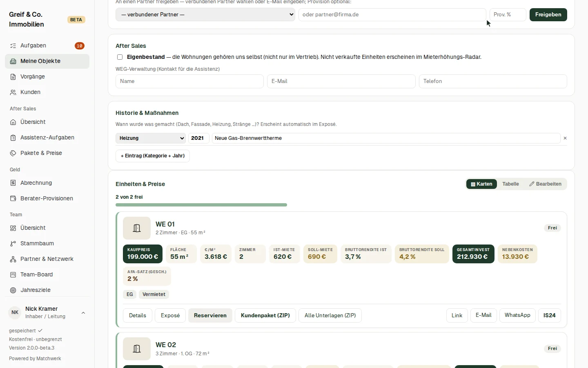Viewport: 588px width, 368px height.
Task: Click the Vorgänge document icon
Action: pos(13,77)
